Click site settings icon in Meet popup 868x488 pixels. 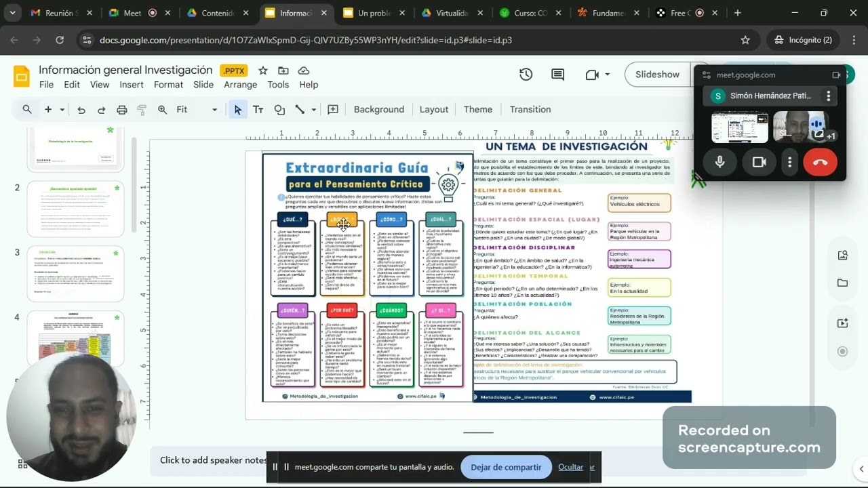point(706,75)
